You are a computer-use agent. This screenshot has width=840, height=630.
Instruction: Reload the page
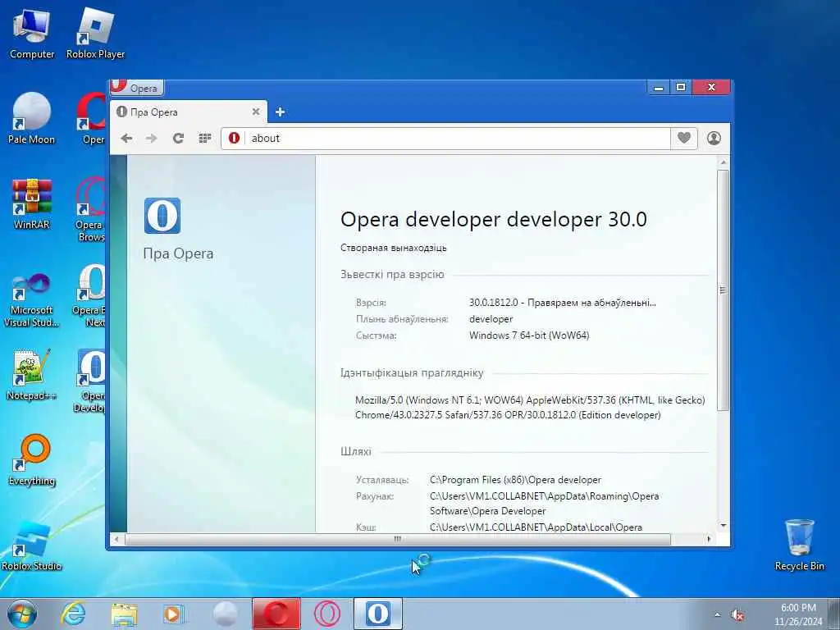pyautogui.click(x=178, y=138)
